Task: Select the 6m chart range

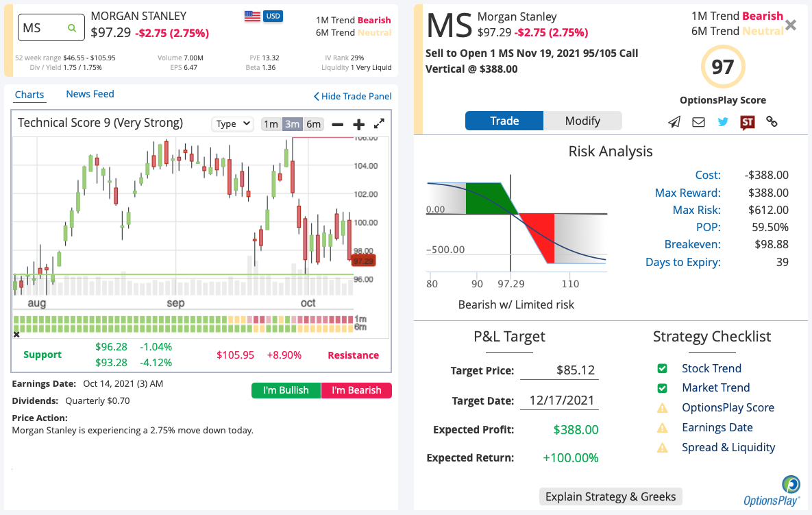Action: click(313, 124)
